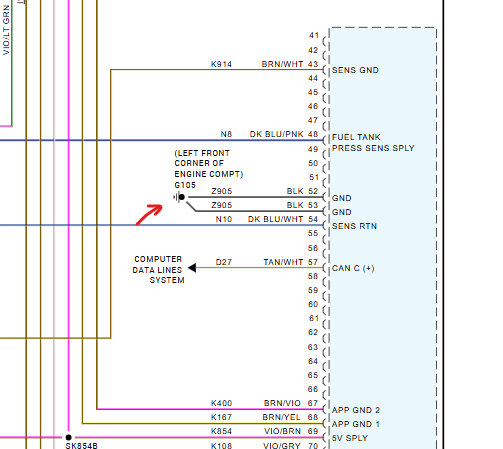Click connector pin number 45
The width and height of the screenshot is (503, 449).
point(313,92)
